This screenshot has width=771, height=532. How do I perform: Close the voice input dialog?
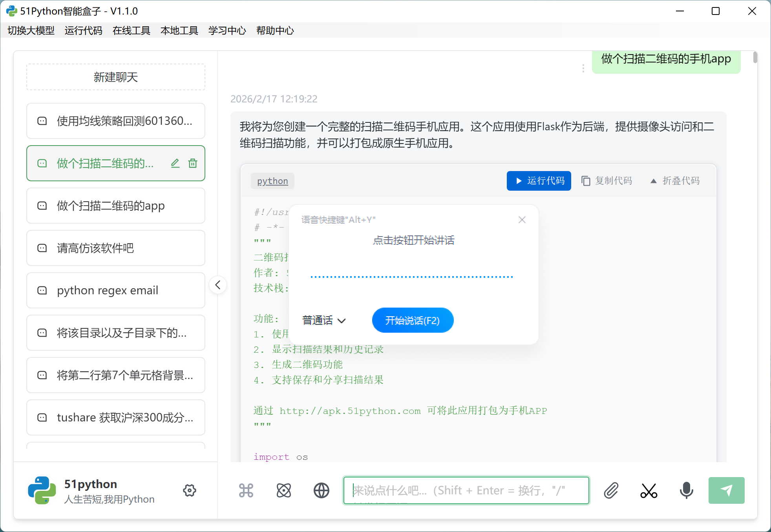point(522,220)
